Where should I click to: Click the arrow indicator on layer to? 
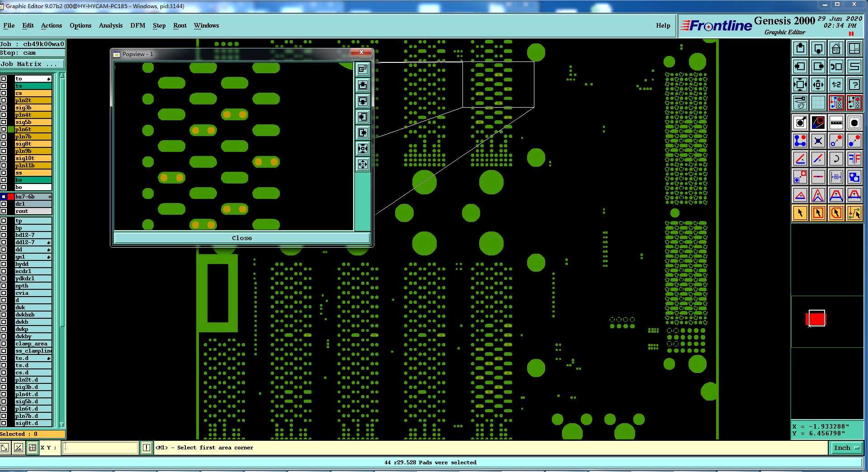tap(49, 79)
